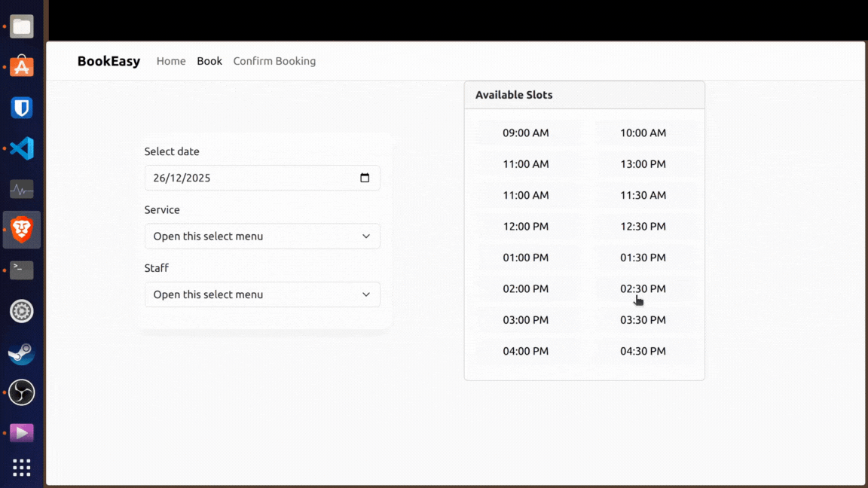Open the Book nav link
This screenshot has width=868, height=488.
209,61
